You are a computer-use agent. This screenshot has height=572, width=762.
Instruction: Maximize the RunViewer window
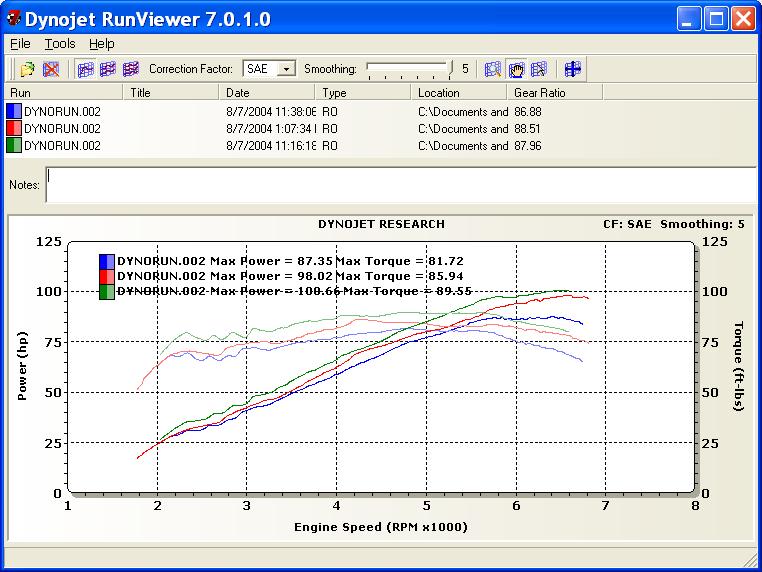point(716,19)
